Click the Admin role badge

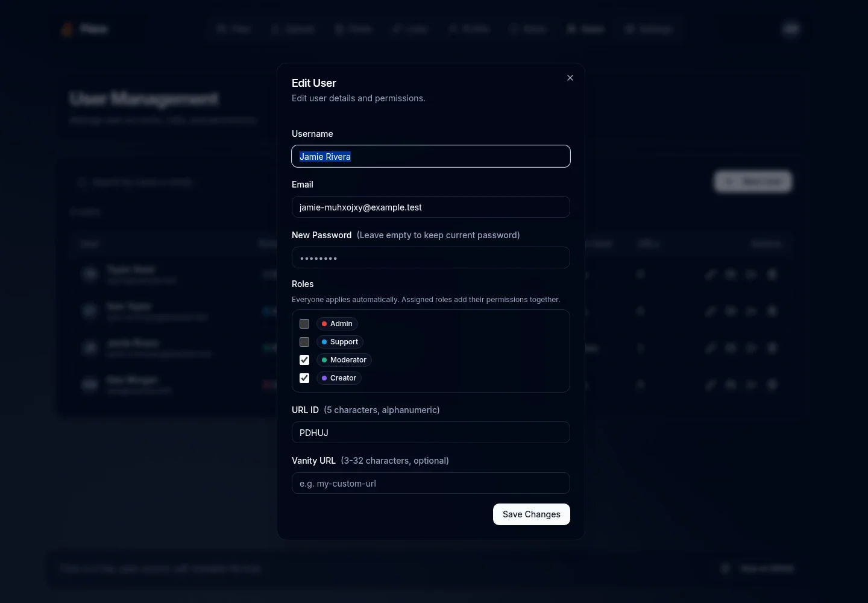[x=337, y=324]
